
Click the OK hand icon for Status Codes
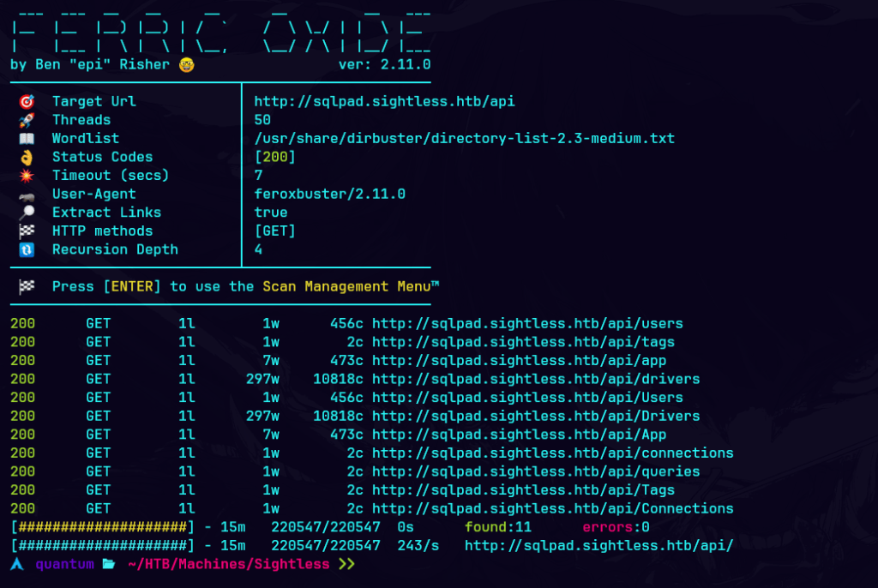[26, 158]
